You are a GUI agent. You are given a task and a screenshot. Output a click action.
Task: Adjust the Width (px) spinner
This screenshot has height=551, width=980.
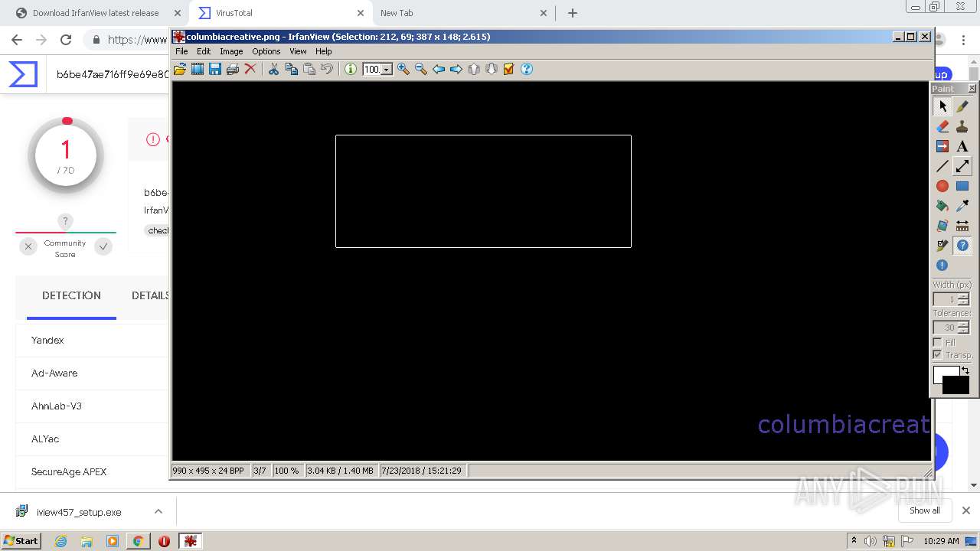tap(964, 299)
